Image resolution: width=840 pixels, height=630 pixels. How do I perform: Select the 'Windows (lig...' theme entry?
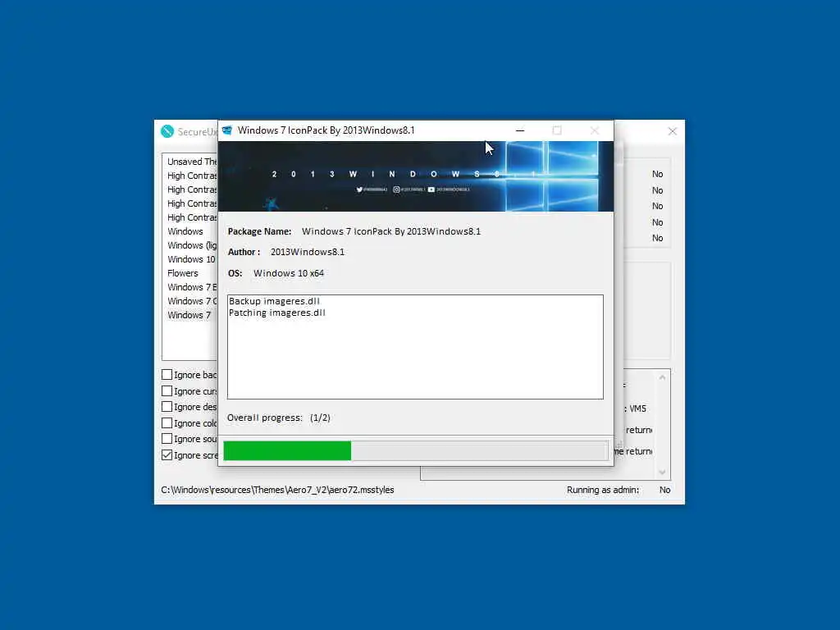192,245
